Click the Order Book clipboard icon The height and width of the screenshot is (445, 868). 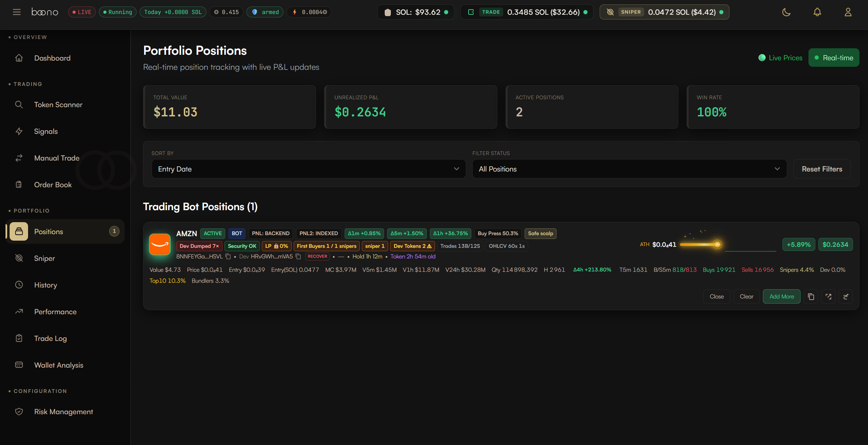(x=19, y=185)
